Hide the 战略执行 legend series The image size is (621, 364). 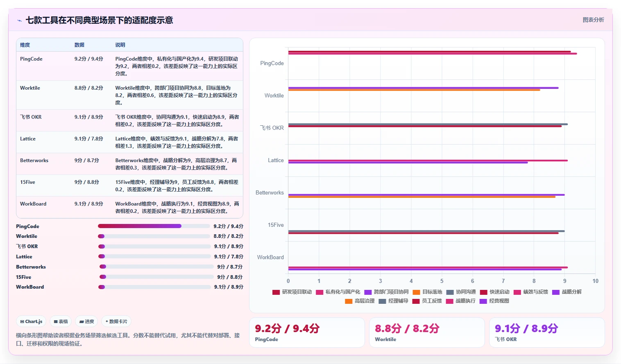pos(460,301)
